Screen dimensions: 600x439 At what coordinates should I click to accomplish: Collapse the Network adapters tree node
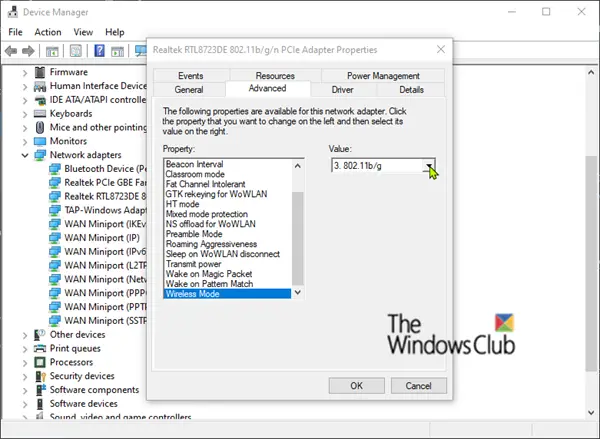25,155
